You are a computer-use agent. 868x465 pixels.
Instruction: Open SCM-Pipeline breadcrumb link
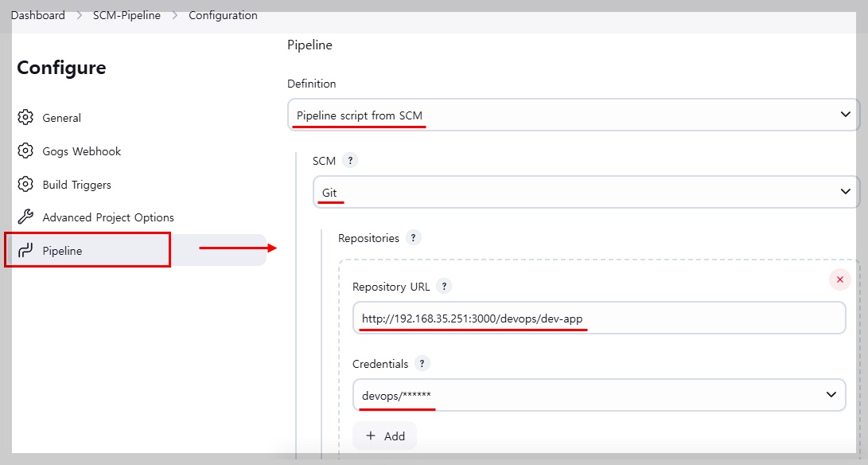pyautogui.click(x=127, y=15)
